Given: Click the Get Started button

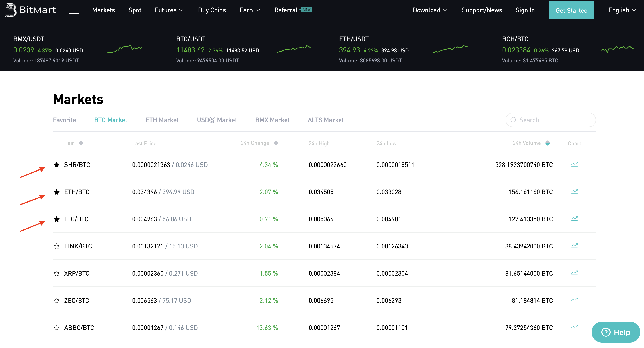Looking at the screenshot, I should [x=571, y=10].
